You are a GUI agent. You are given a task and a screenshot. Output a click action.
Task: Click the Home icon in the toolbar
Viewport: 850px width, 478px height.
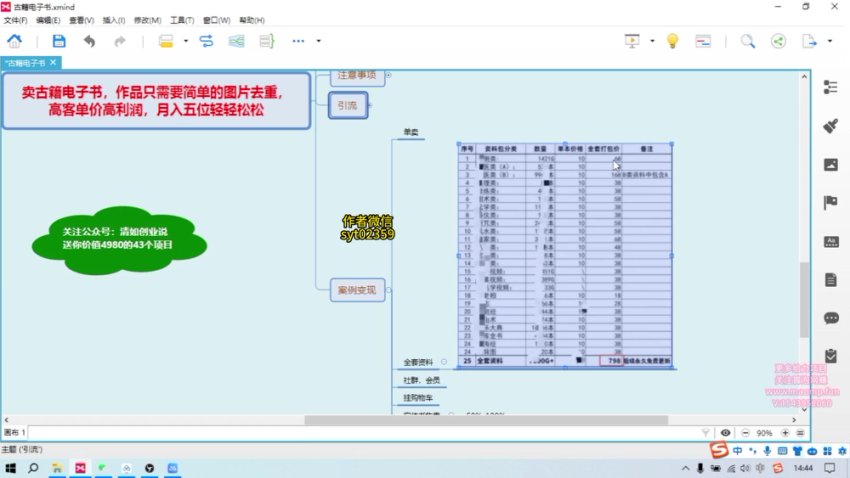(16, 41)
